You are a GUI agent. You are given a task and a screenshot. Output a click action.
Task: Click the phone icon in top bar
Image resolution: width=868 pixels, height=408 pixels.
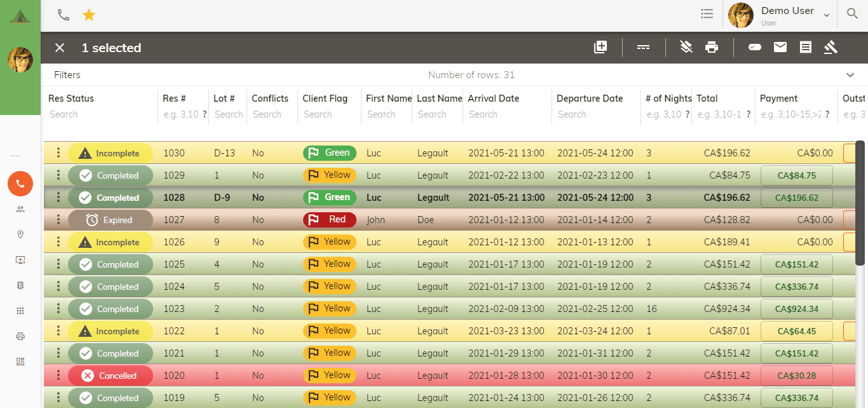point(64,15)
